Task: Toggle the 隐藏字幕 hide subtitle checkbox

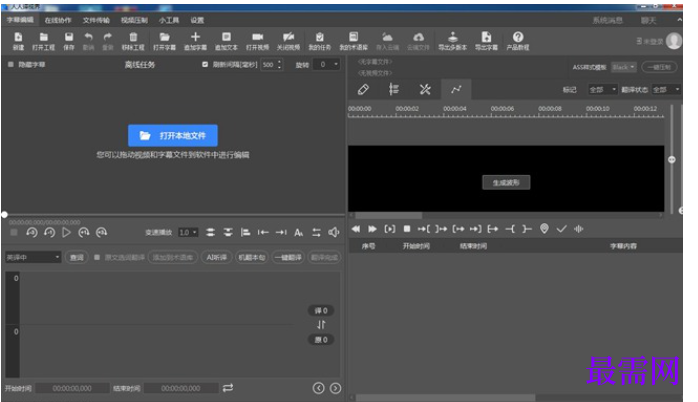Action: (11, 65)
